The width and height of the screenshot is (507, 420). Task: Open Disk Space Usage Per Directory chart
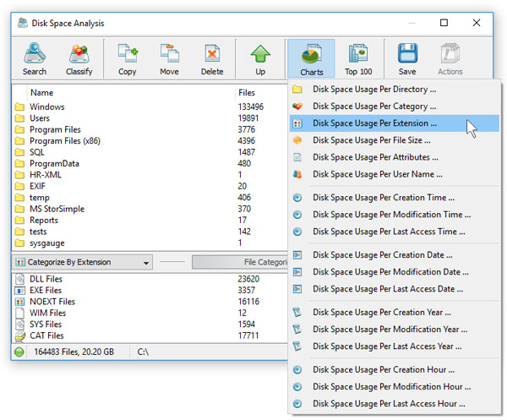394,90
